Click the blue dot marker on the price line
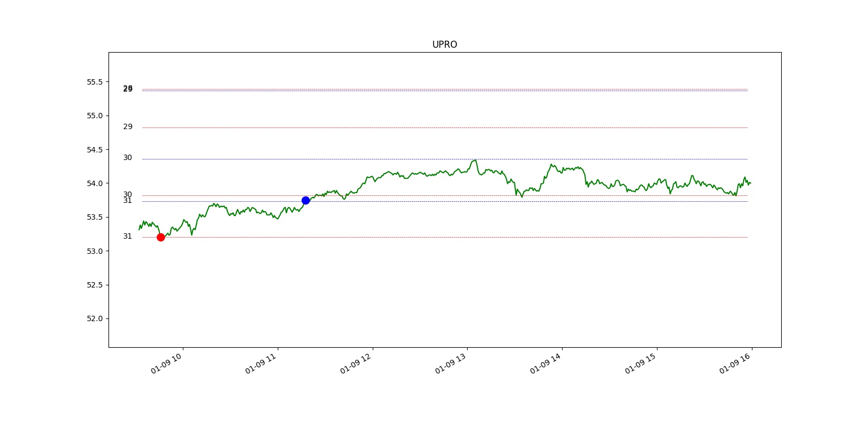Screen dimensions: 868x434 pyautogui.click(x=305, y=200)
